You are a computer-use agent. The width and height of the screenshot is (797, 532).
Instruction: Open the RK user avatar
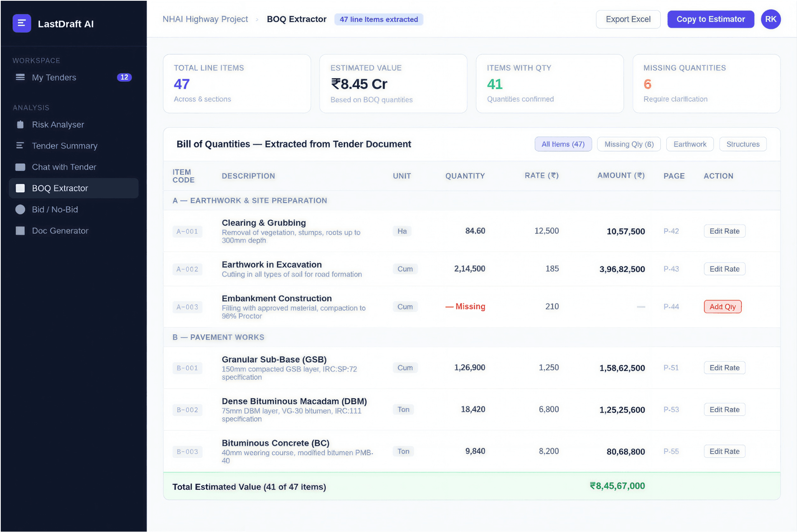click(x=770, y=19)
